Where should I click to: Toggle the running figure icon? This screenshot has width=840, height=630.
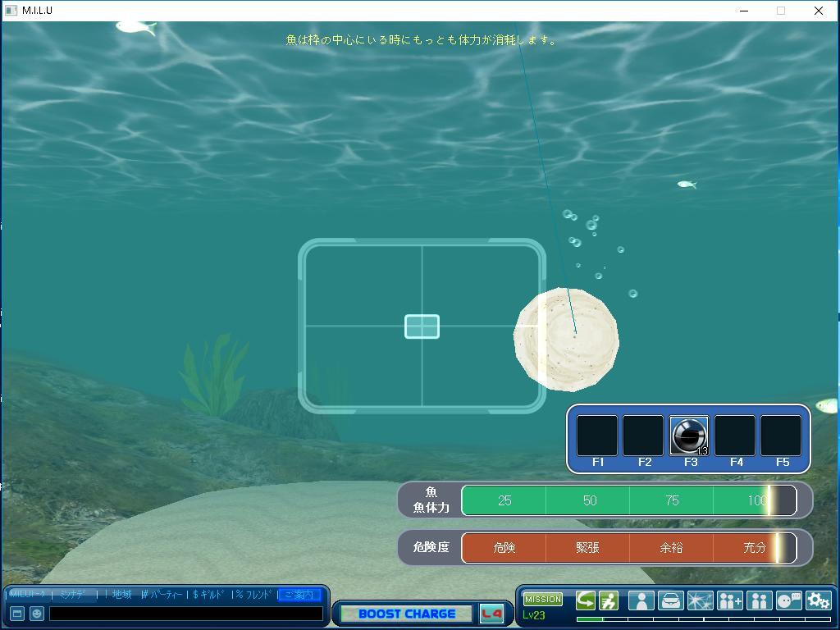coord(608,600)
